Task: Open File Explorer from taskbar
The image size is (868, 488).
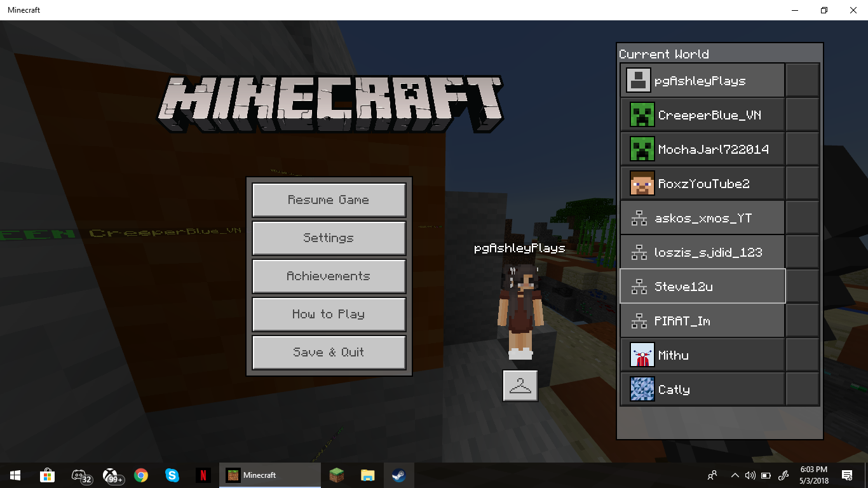Action: [367, 475]
